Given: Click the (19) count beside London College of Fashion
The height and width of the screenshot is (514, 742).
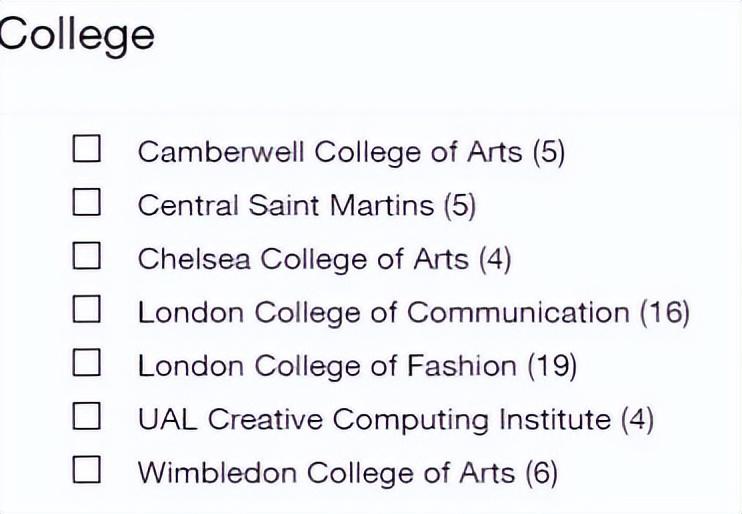Looking at the screenshot, I should pyautogui.click(x=552, y=366).
